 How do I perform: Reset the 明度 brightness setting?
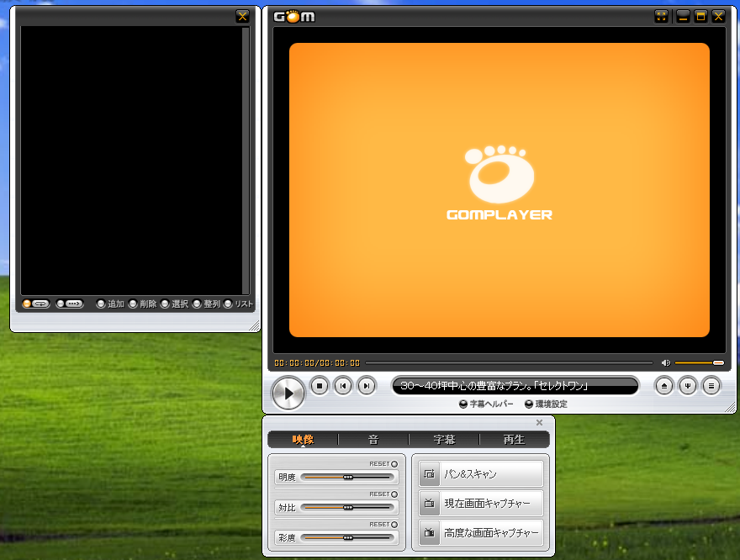(383, 464)
